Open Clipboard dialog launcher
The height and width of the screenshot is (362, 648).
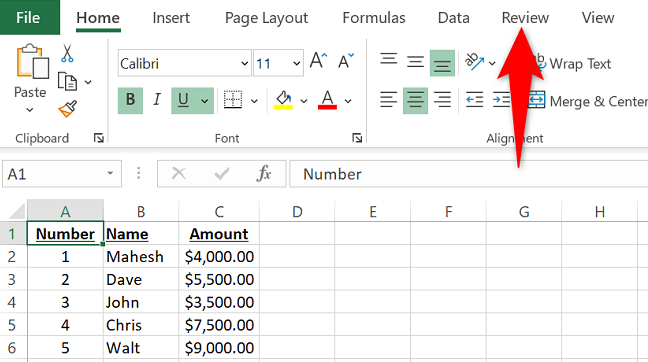coord(99,138)
